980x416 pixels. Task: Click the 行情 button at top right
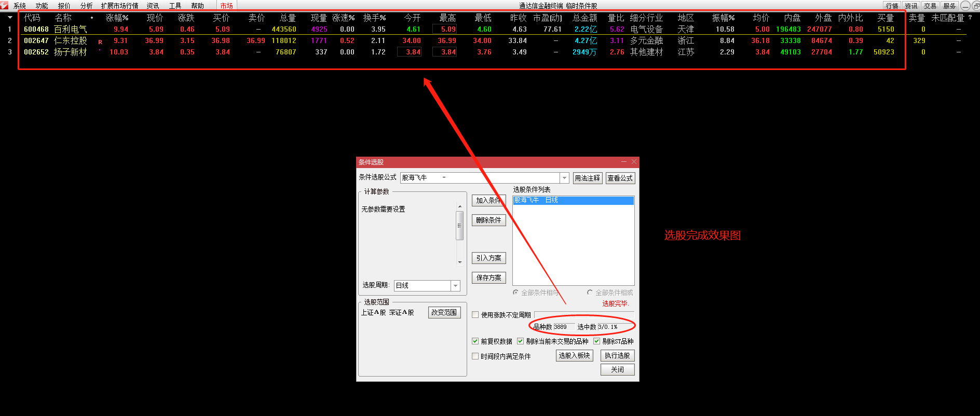tap(892, 6)
